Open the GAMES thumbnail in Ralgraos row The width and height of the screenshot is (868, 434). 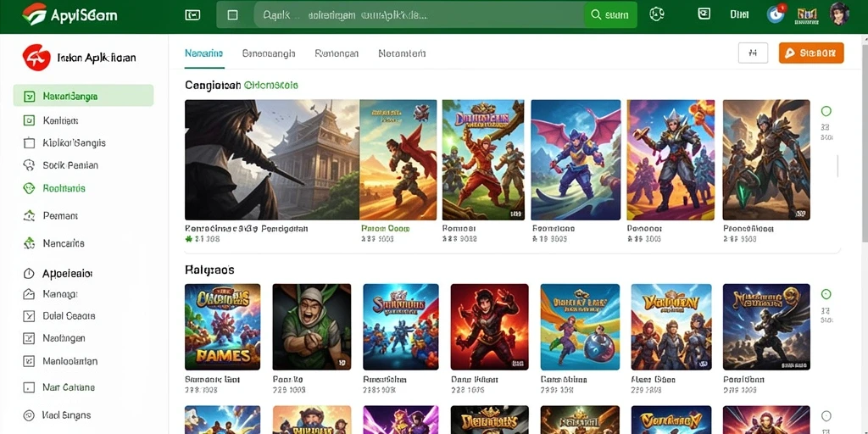223,326
